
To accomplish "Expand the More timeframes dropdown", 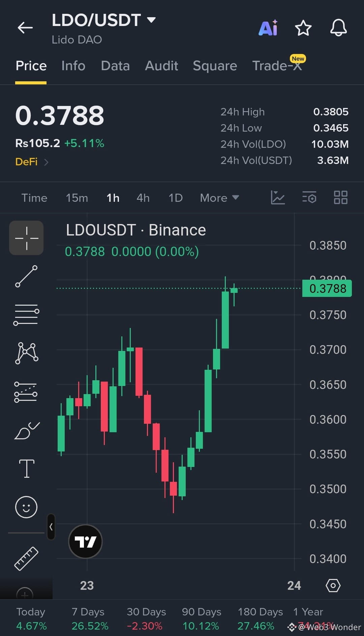I will tap(219, 198).
